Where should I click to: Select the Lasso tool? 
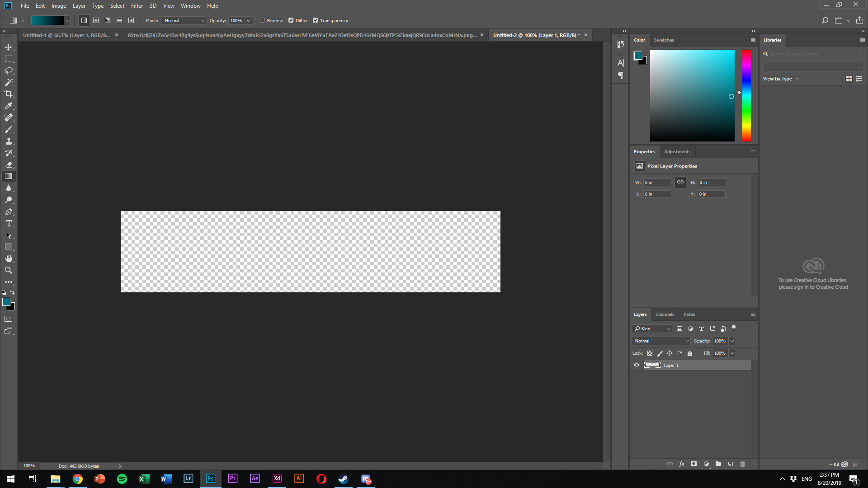click(x=9, y=70)
